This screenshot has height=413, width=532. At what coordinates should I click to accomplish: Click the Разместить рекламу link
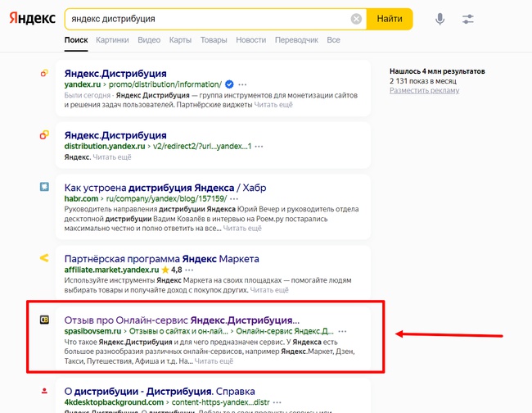pos(424,90)
